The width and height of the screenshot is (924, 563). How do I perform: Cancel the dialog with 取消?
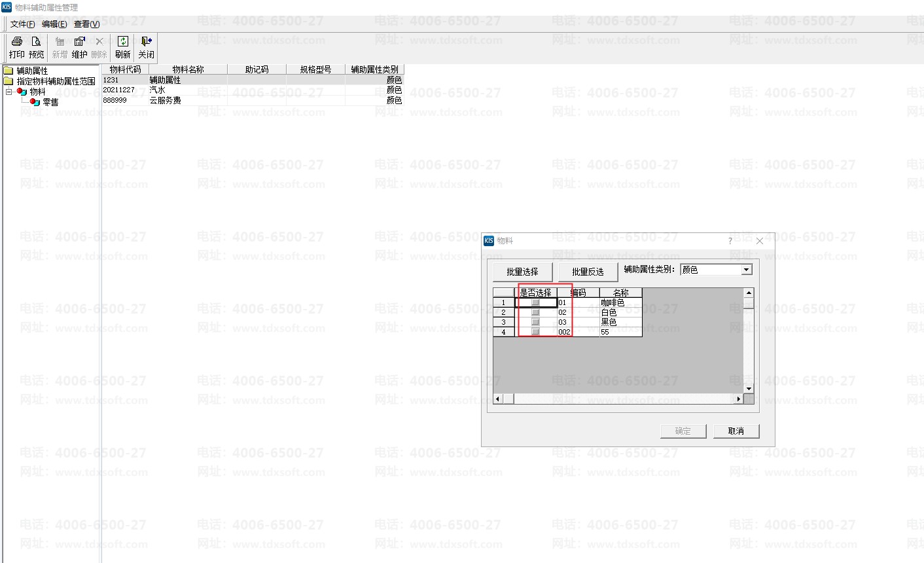tap(736, 431)
